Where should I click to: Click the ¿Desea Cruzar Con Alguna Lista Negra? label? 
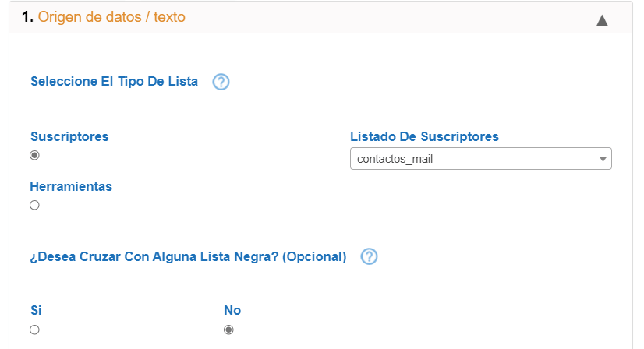154,256
